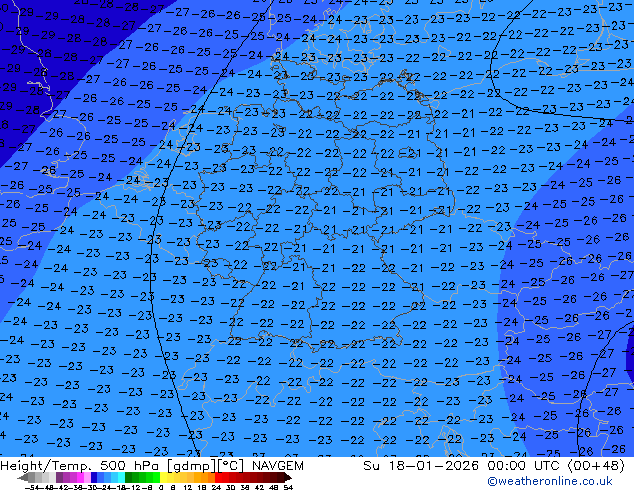Click the 54 label on legend scale

(288, 487)
